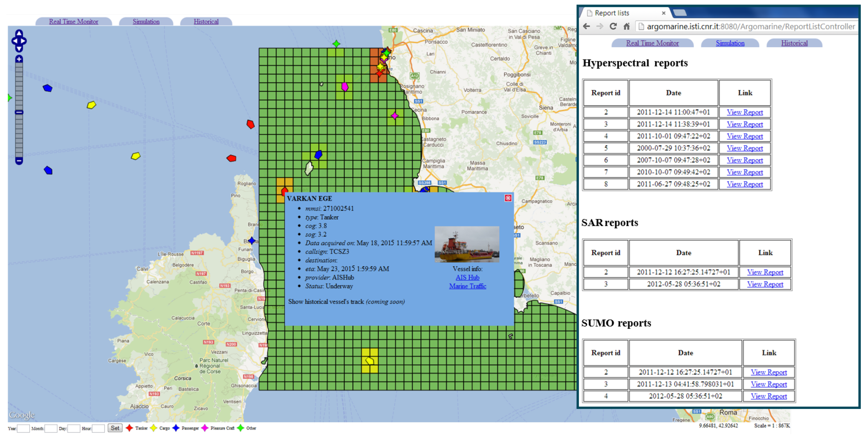
Task: Open the Simulation tab above the map
Action: pos(146,22)
